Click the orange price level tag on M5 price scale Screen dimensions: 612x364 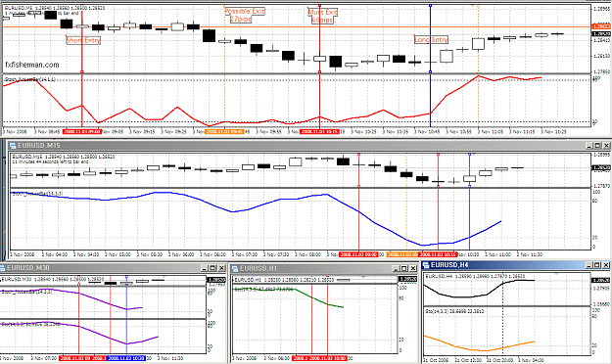click(x=601, y=26)
